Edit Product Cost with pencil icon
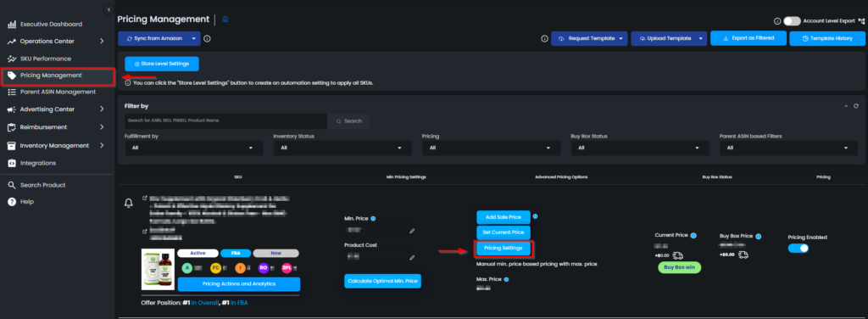 (412, 258)
